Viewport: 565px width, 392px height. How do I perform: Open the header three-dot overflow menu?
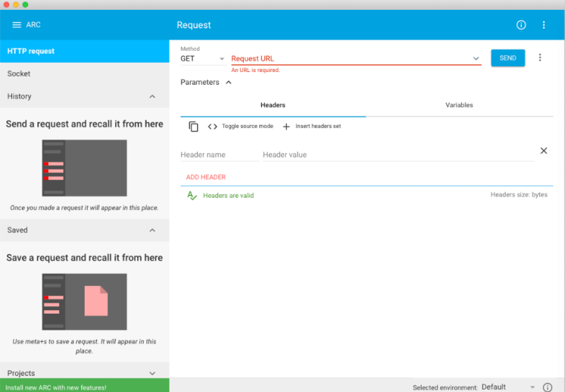click(544, 25)
